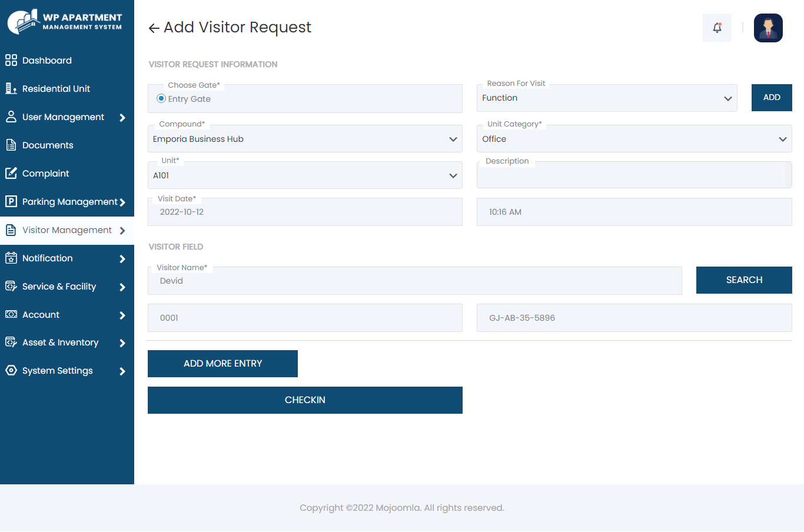Open the Dashboard menu item
The image size is (804, 532).
click(67, 60)
